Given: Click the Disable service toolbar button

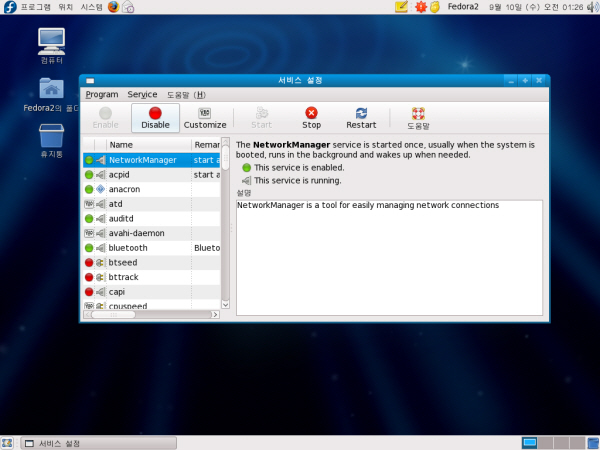Looking at the screenshot, I should [x=155, y=118].
